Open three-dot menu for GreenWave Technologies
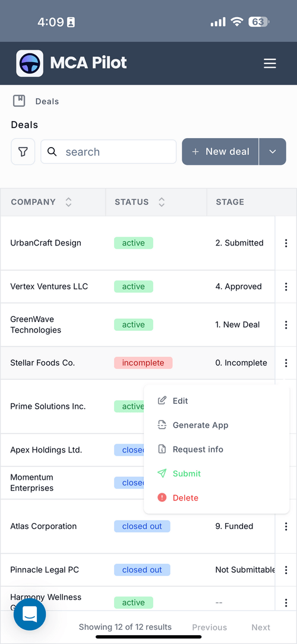 [286, 325]
